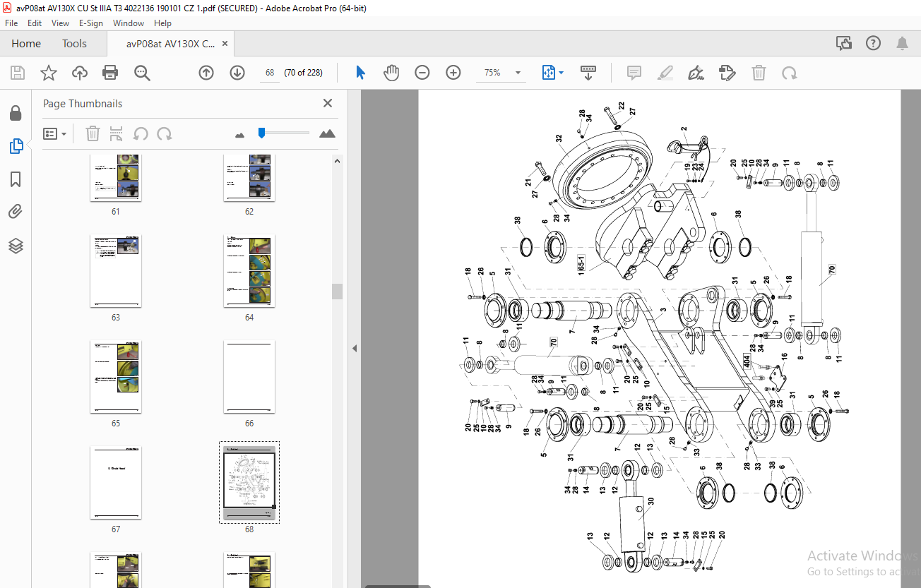Click the stamp tool icon

[727, 73]
